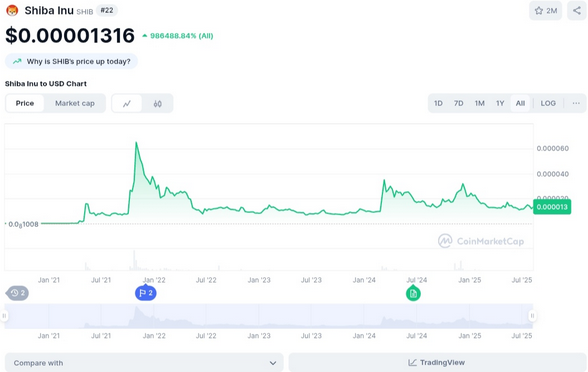Open the TradingView chart button
This screenshot has width=588, height=372.
tap(437, 363)
